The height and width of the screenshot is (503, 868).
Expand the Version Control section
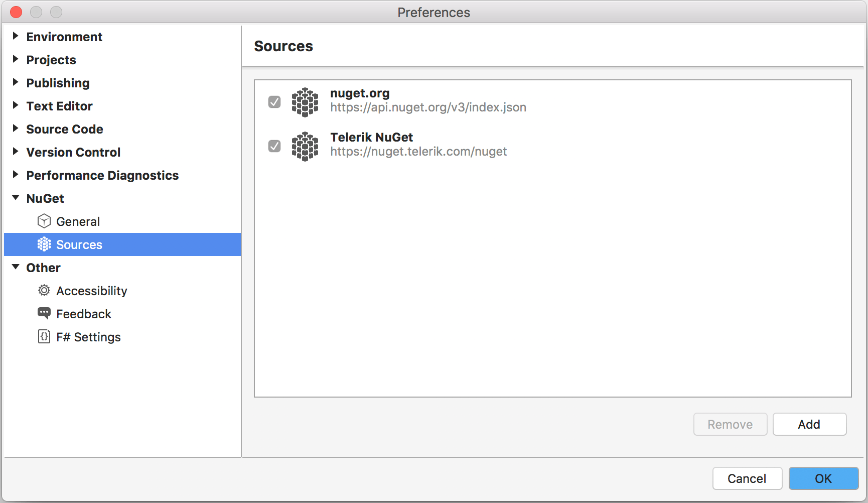click(x=16, y=151)
